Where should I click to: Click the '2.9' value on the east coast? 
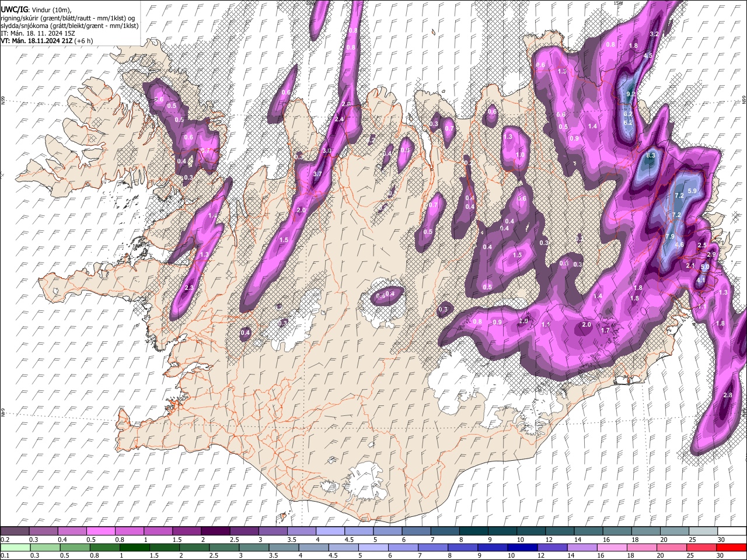coord(711,255)
